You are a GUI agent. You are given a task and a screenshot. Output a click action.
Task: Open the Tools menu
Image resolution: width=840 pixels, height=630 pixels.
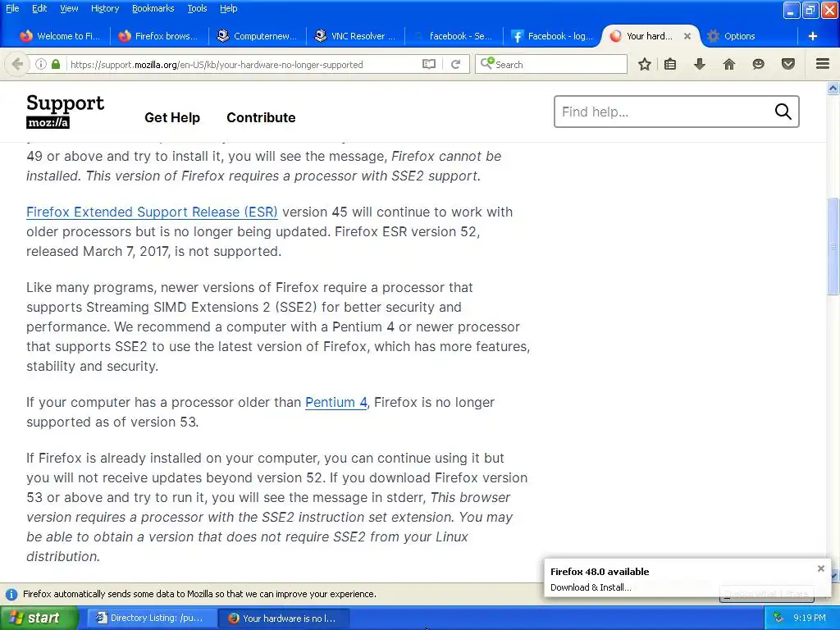pyautogui.click(x=197, y=8)
